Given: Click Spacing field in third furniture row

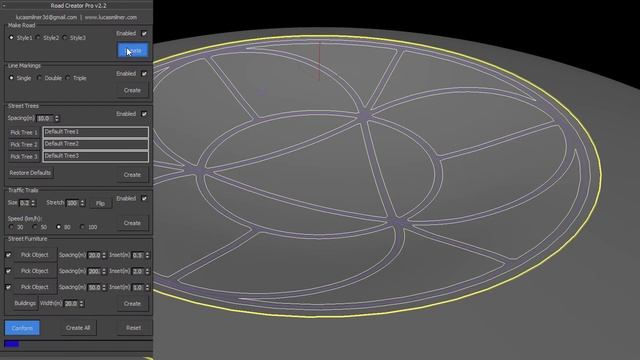Looking at the screenshot, I should coord(94,287).
